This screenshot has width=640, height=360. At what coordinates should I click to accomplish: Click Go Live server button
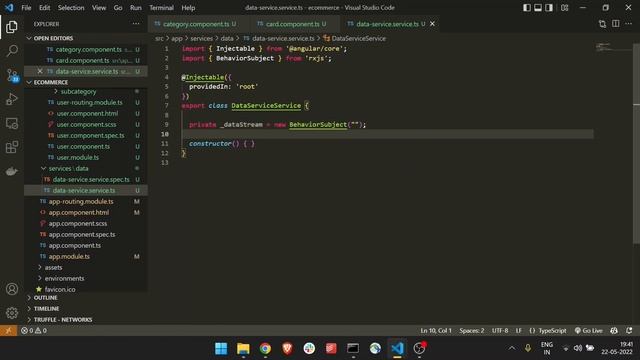coord(589,331)
